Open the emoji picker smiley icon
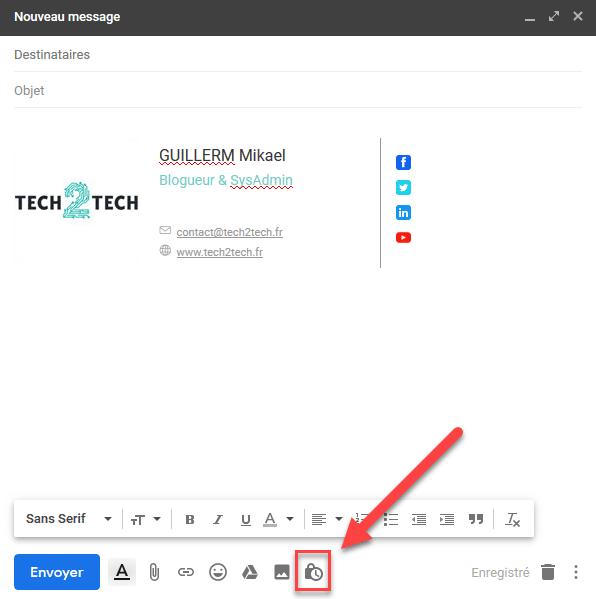 (x=218, y=572)
